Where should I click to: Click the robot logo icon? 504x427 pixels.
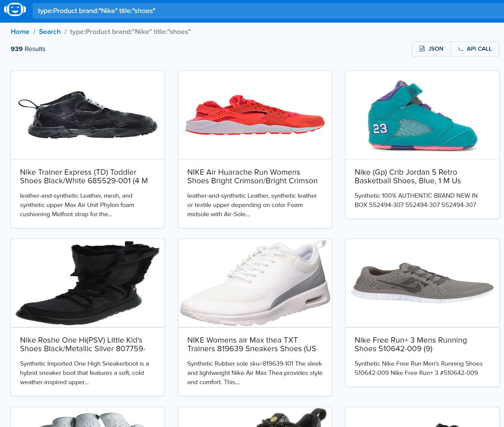(x=15, y=10)
